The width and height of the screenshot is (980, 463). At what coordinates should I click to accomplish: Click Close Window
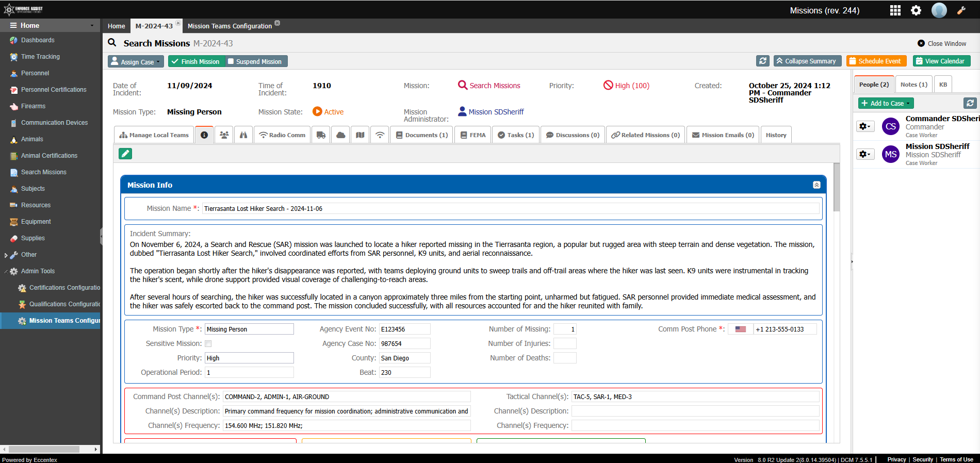pos(942,43)
